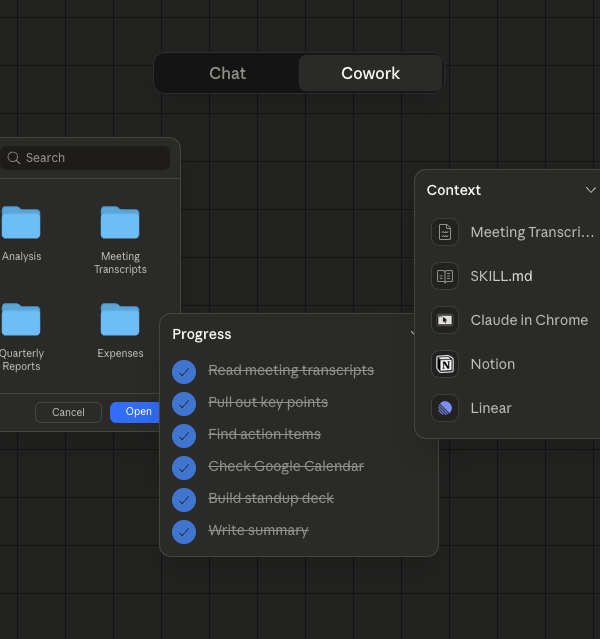Image resolution: width=600 pixels, height=639 pixels.
Task: Switch to the Chat tab
Action: coord(227,73)
